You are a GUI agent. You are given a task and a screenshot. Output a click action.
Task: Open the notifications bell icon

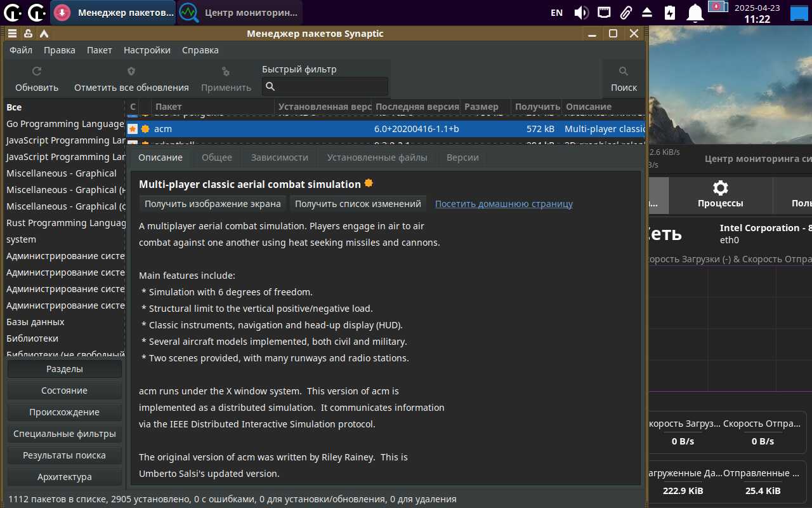pyautogui.click(x=696, y=13)
